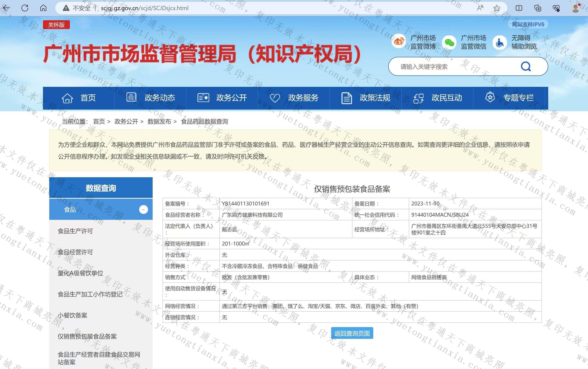588x369 pixels.
Task: Click 网站支持IPV6 badge
Action: pos(528,24)
